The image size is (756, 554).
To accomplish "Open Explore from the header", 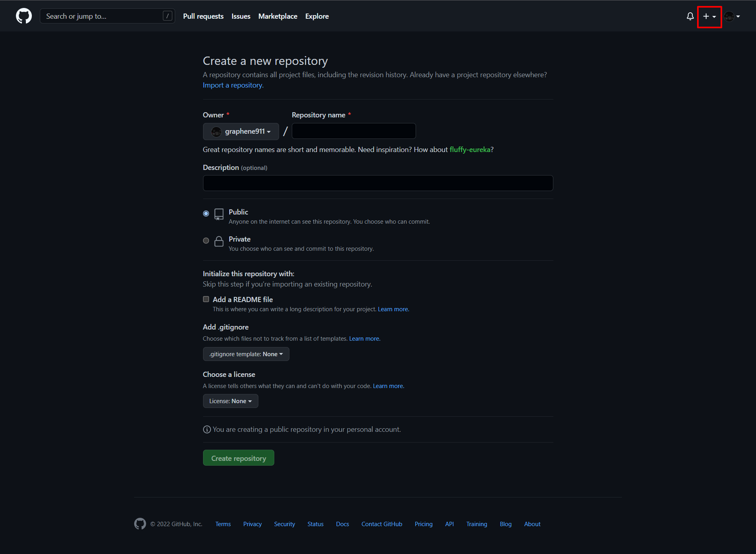I will pyautogui.click(x=317, y=16).
